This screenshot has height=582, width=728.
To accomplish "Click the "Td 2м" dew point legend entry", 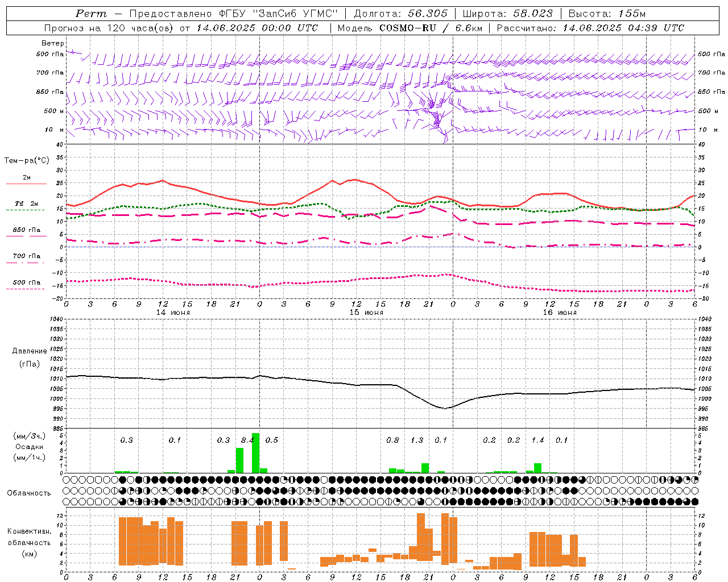I will (26, 203).
